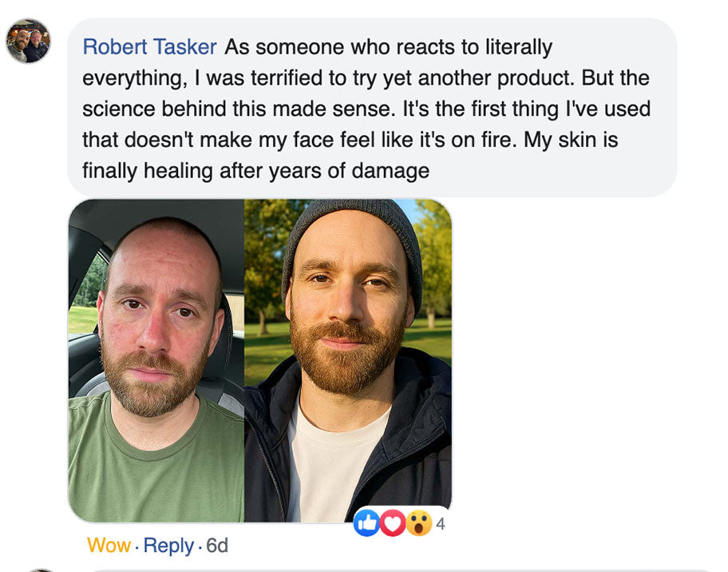Open the 6d comment timestamp
The height and width of the screenshot is (572, 728).
217,546
